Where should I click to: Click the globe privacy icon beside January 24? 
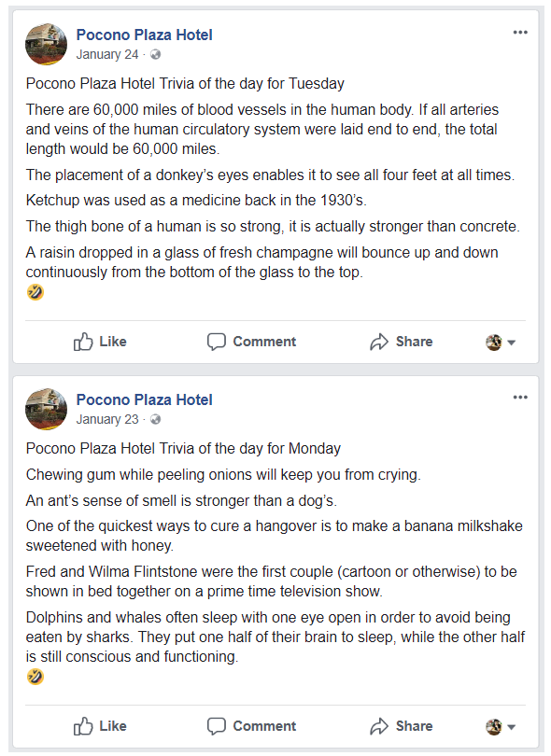pyautogui.click(x=155, y=54)
